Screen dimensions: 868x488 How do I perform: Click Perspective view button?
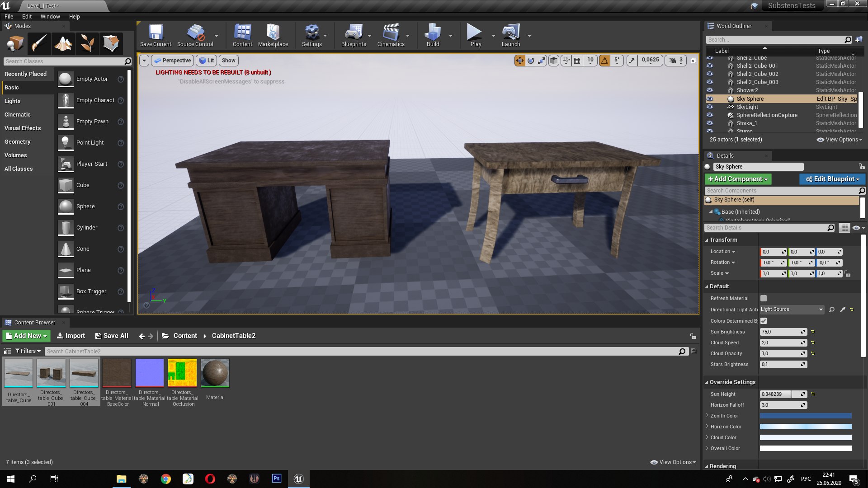click(172, 61)
